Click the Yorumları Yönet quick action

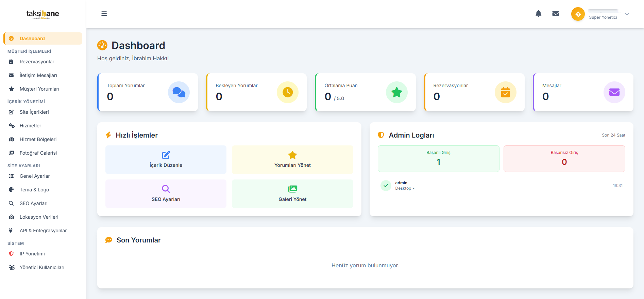point(292,160)
